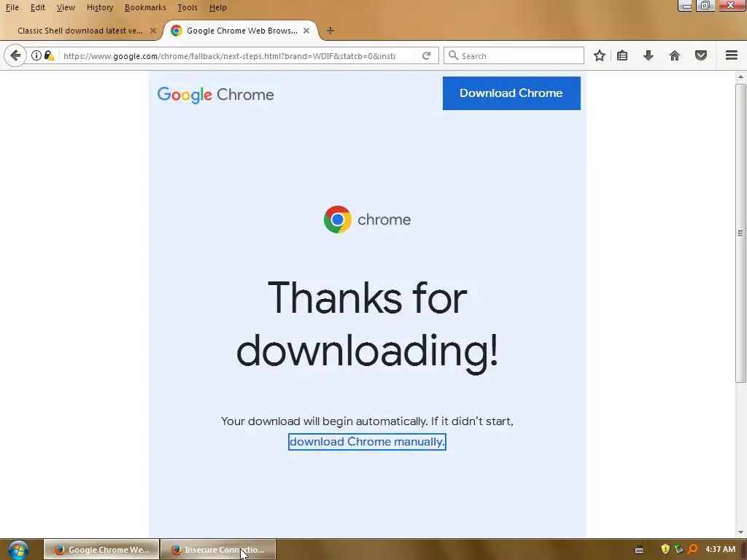Click the 4:37 AM taskbar clock

click(x=720, y=550)
